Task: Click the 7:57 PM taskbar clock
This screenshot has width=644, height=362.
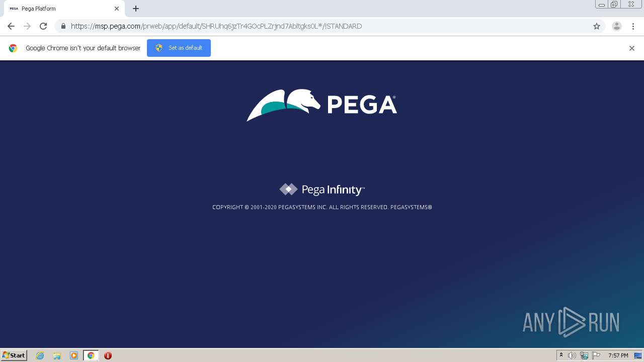Action: [618, 355]
